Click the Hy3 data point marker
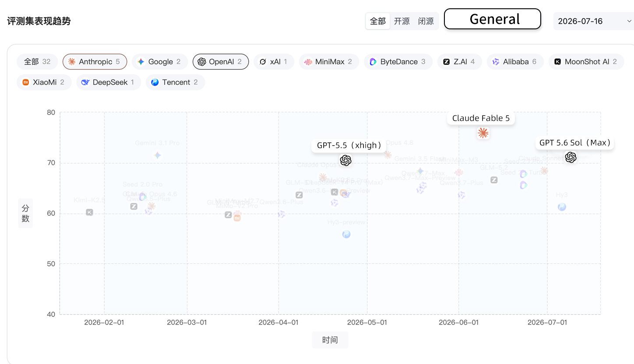The height and width of the screenshot is (364, 634). (562, 207)
